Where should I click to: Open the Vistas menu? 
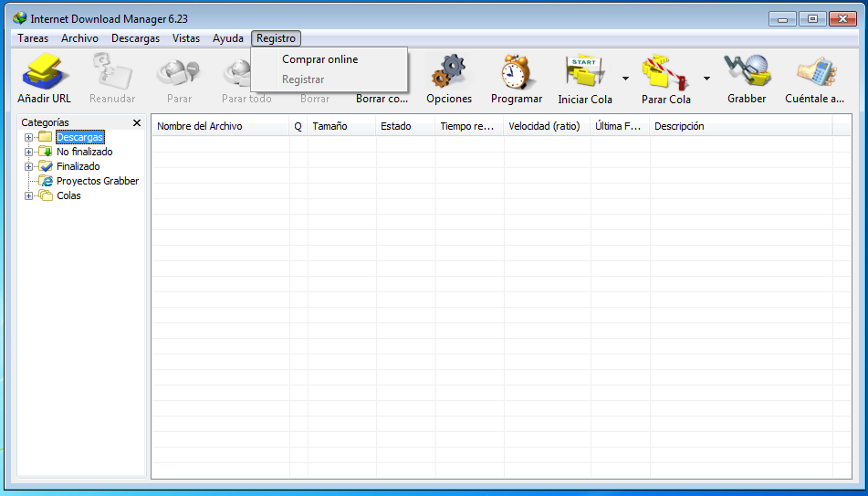(x=186, y=38)
